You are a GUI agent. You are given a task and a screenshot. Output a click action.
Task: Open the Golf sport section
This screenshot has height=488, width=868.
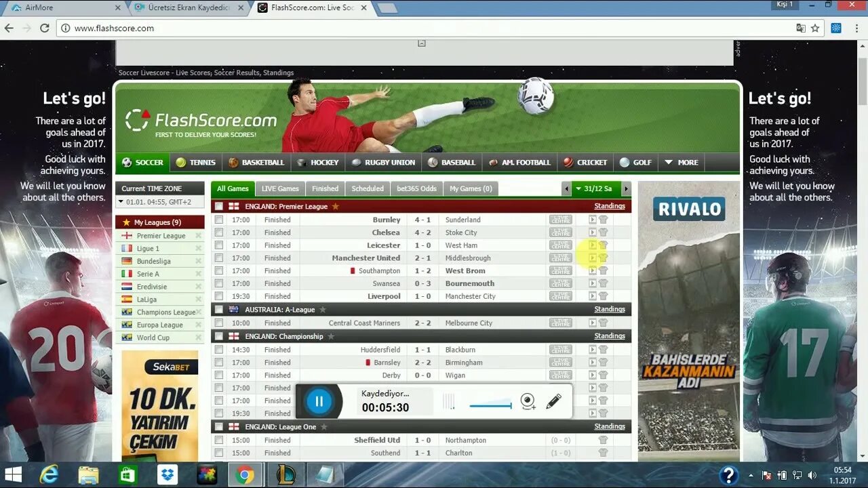click(635, 163)
